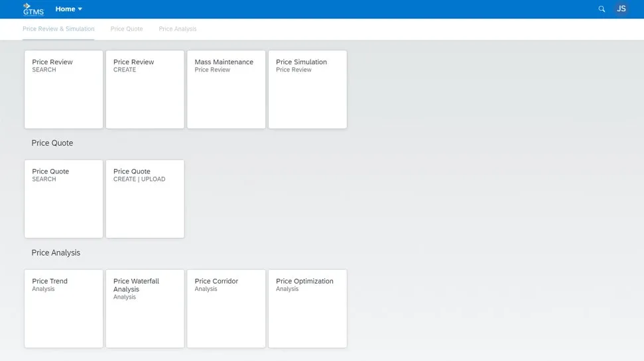This screenshot has height=361, width=644.
Task: Open the Price Corridor analysis tile
Action: (x=226, y=308)
